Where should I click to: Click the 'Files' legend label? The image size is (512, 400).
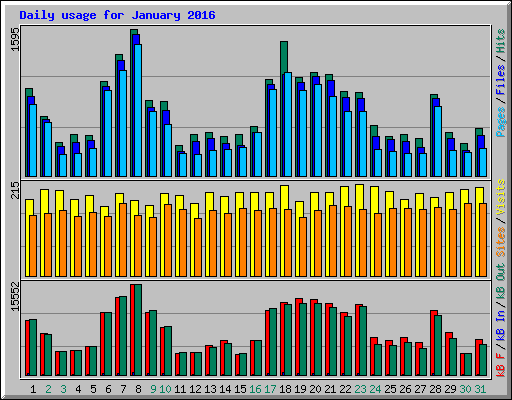[x=501, y=80]
